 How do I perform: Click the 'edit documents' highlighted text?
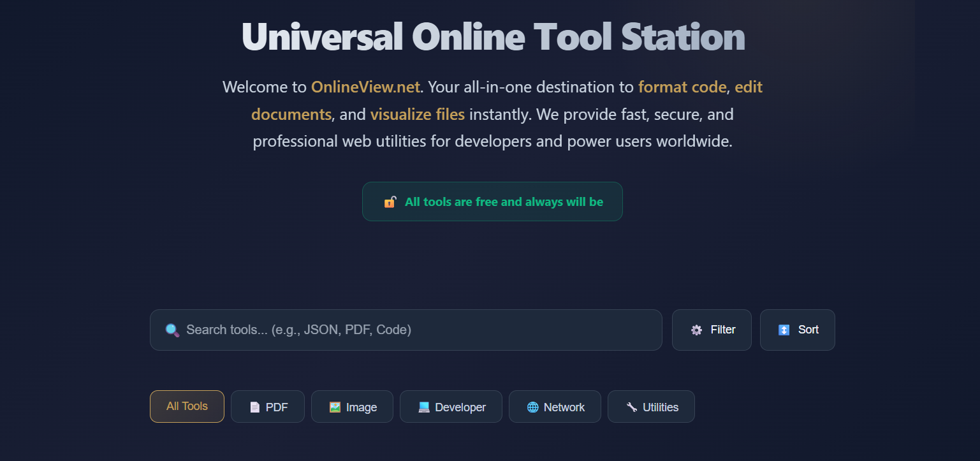tap(748, 87)
